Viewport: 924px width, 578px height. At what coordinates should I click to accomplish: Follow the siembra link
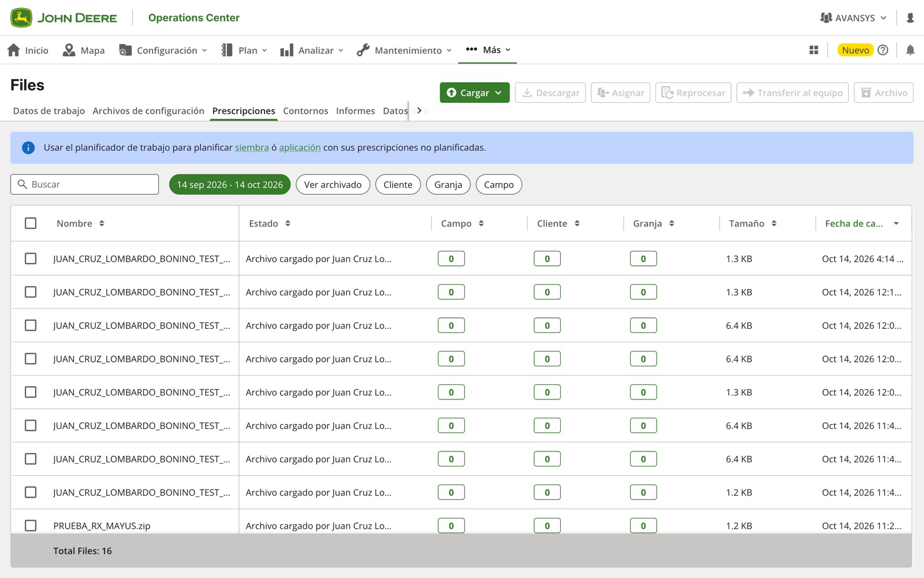point(252,148)
